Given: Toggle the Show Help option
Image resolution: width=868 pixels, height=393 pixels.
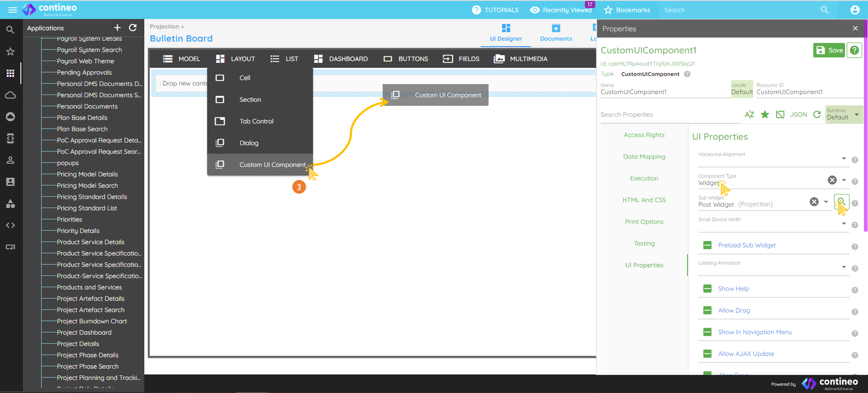Looking at the screenshot, I should [x=707, y=289].
